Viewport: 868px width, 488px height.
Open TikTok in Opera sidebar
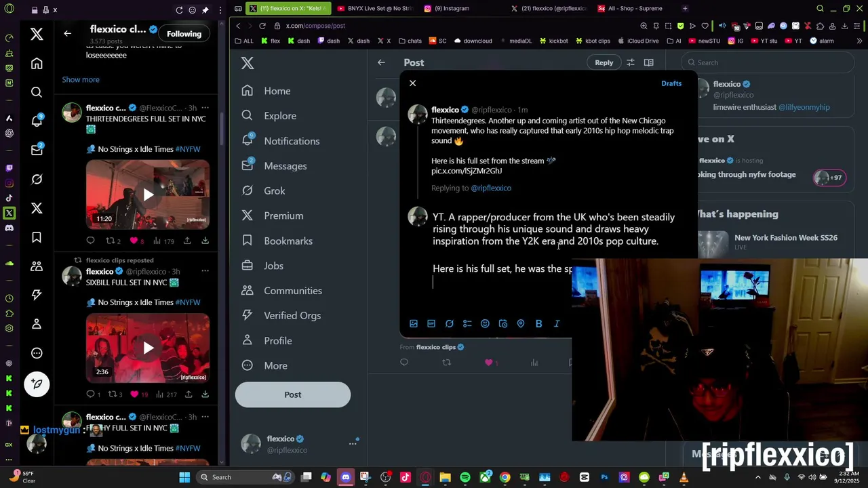coord(9,198)
